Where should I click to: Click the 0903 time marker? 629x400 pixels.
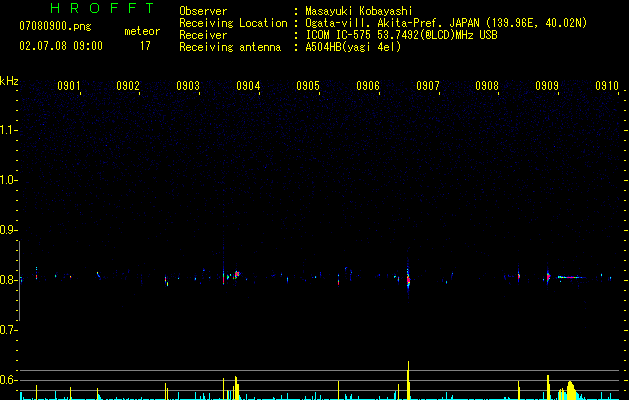(188, 86)
